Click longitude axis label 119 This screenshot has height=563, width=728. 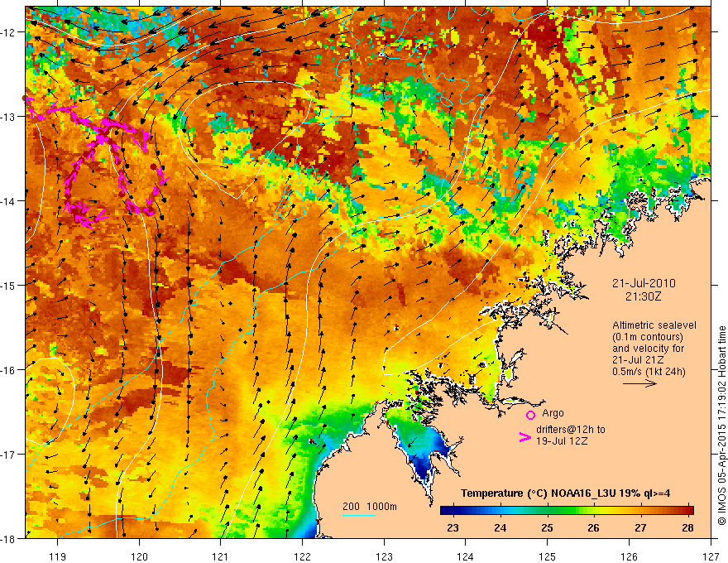[x=58, y=556]
